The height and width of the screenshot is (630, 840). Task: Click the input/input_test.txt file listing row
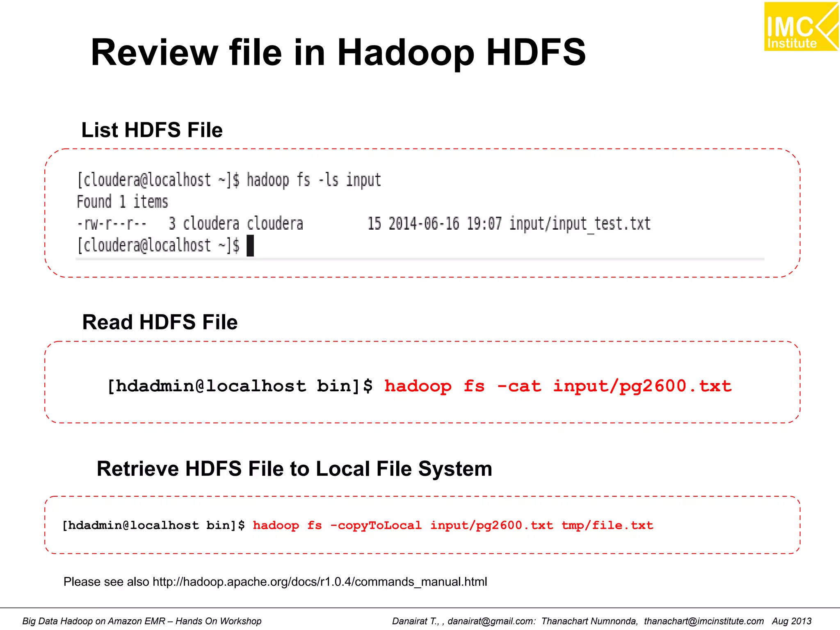pyautogui.click(x=364, y=224)
